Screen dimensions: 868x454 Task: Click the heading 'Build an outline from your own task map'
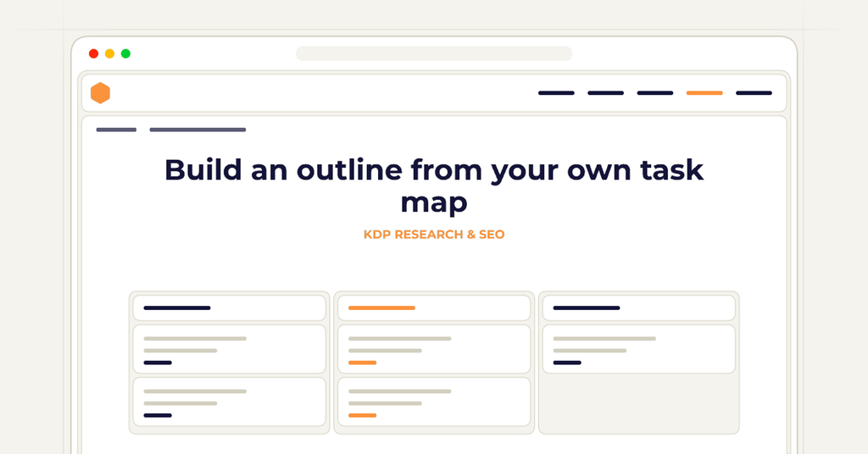pos(434,185)
